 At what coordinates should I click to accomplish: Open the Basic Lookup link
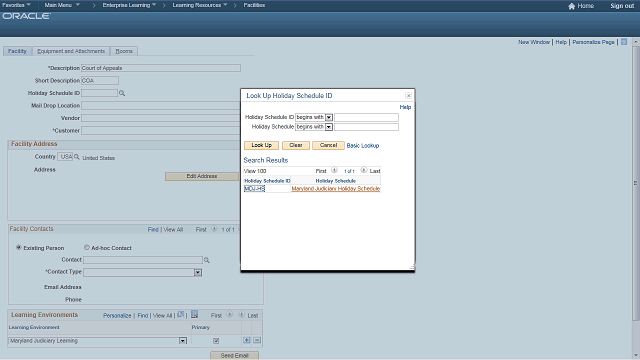tap(363, 146)
